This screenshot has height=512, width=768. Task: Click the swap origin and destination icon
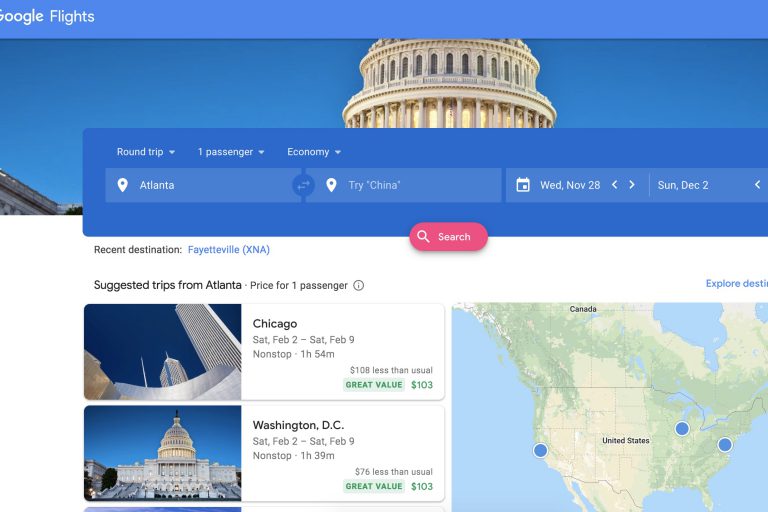tap(304, 185)
